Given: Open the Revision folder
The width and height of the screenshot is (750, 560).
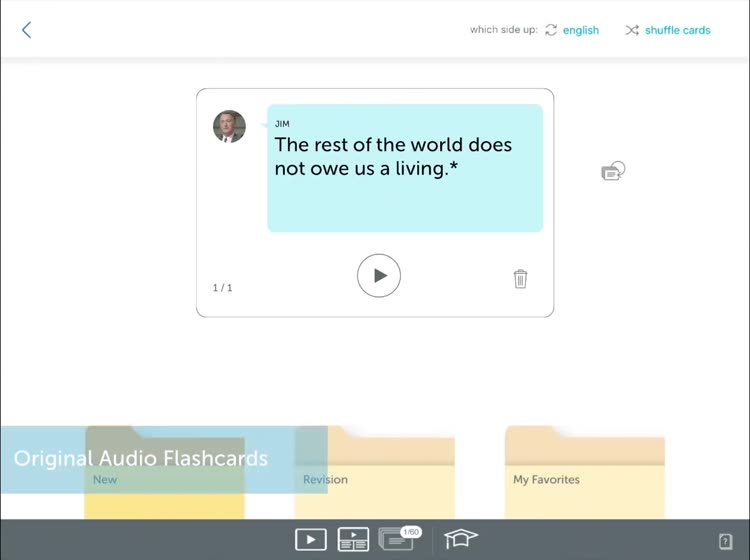Looking at the screenshot, I should pos(390,480).
